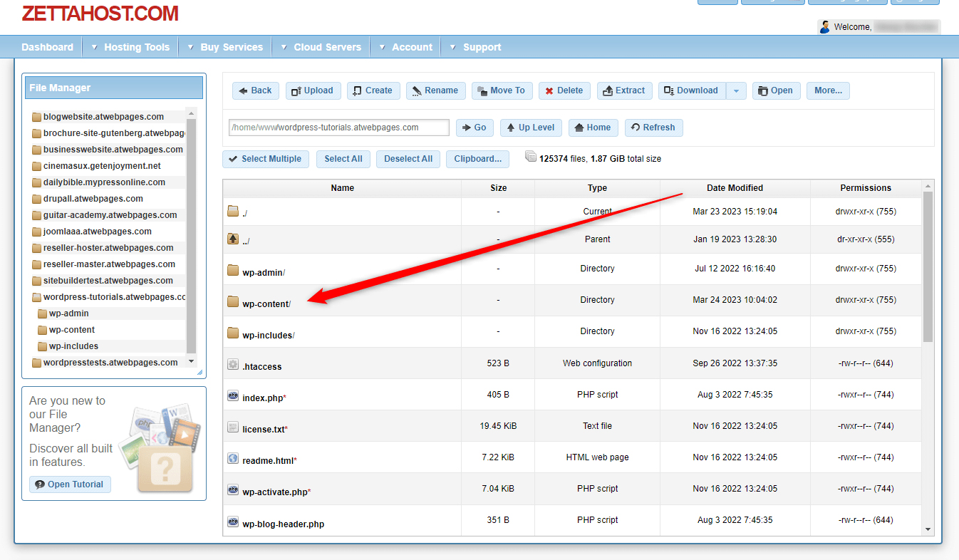Sort by Date Modified column header

tap(735, 188)
